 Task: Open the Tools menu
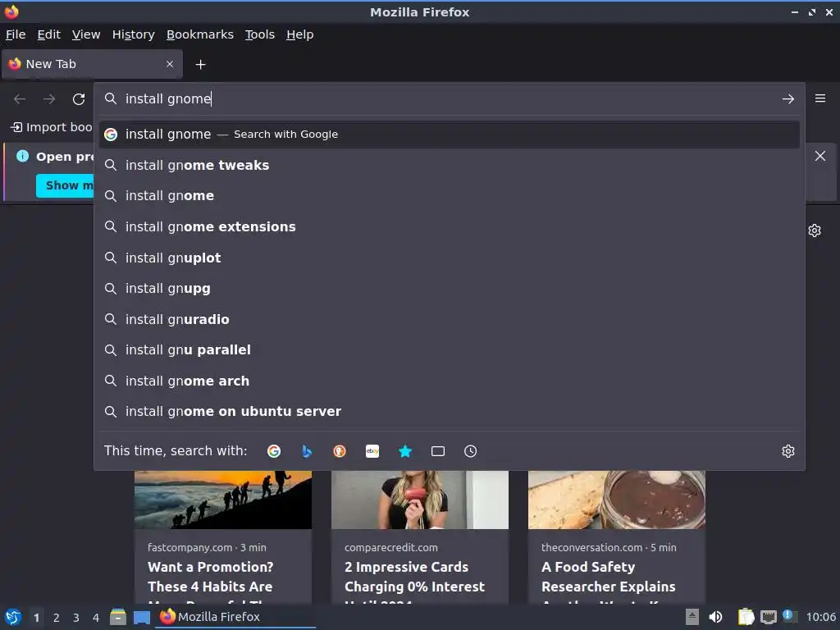(x=260, y=34)
